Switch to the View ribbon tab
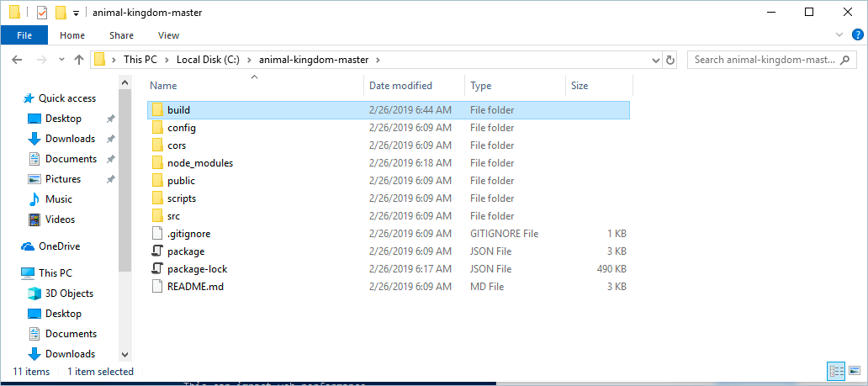The height and width of the screenshot is (386, 868). (x=168, y=35)
